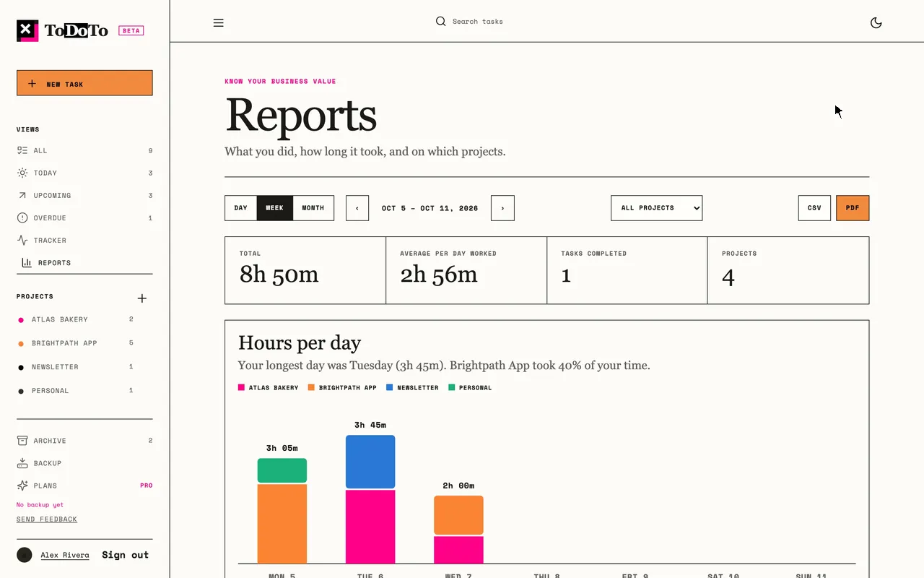Click the ToDoTo logo icon

pos(27,30)
